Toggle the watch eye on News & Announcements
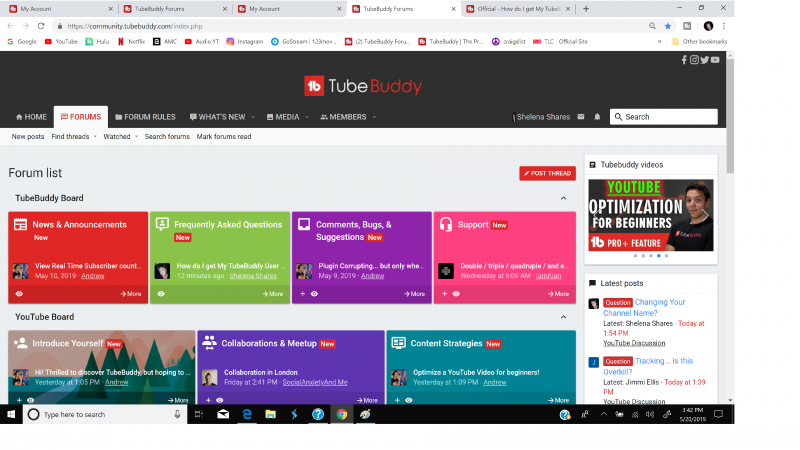 19,294
